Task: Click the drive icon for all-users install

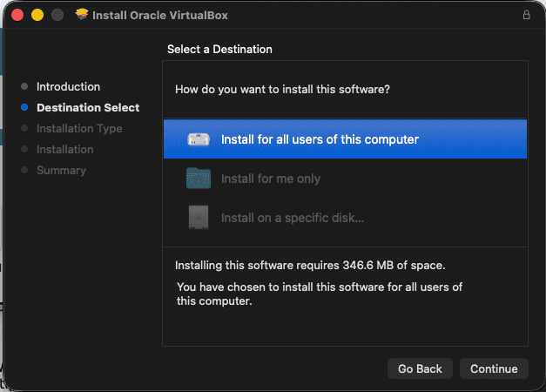Action: pyautogui.click(x=199, y=139)
